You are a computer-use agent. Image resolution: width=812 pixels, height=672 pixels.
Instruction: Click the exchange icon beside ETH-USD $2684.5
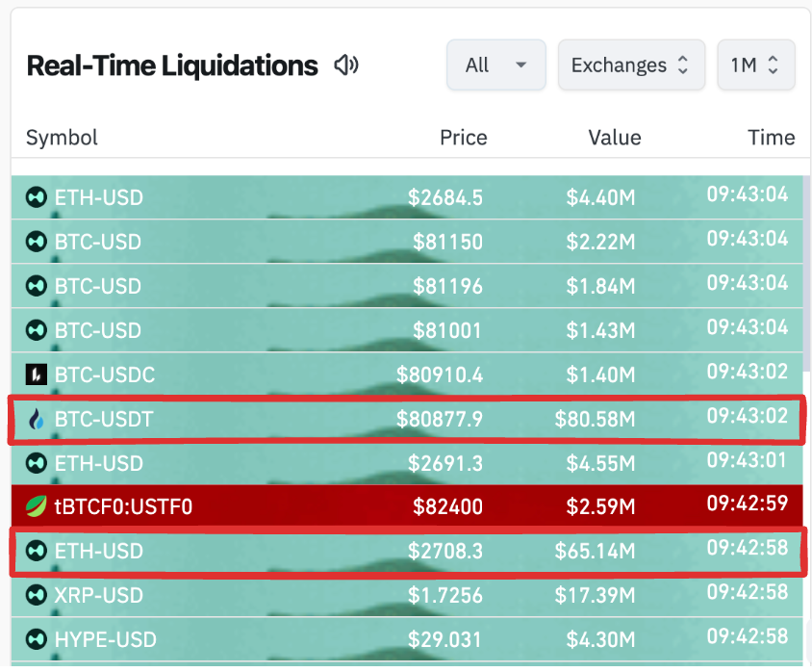pyautogui.click(x=37, y=197)
